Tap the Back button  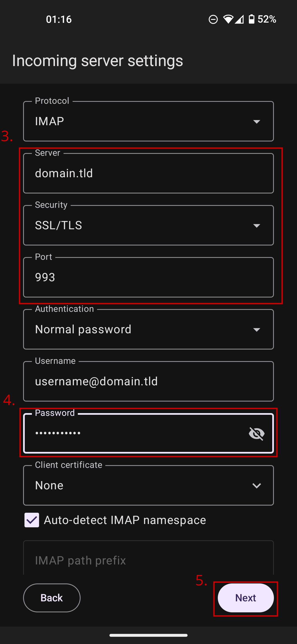[52, 598]
